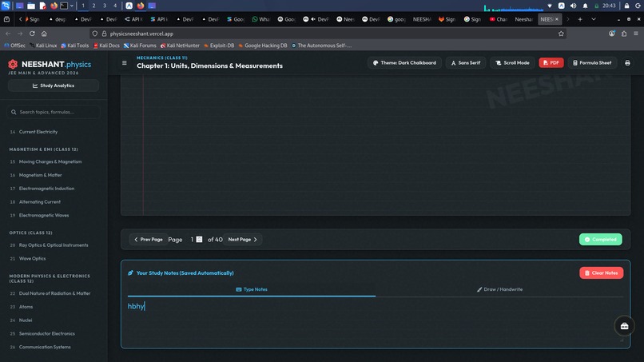Image resolution: width=644 pixels, height=362 pixels.
Task: Open the Formula Sheet
Action: [592, 63]
